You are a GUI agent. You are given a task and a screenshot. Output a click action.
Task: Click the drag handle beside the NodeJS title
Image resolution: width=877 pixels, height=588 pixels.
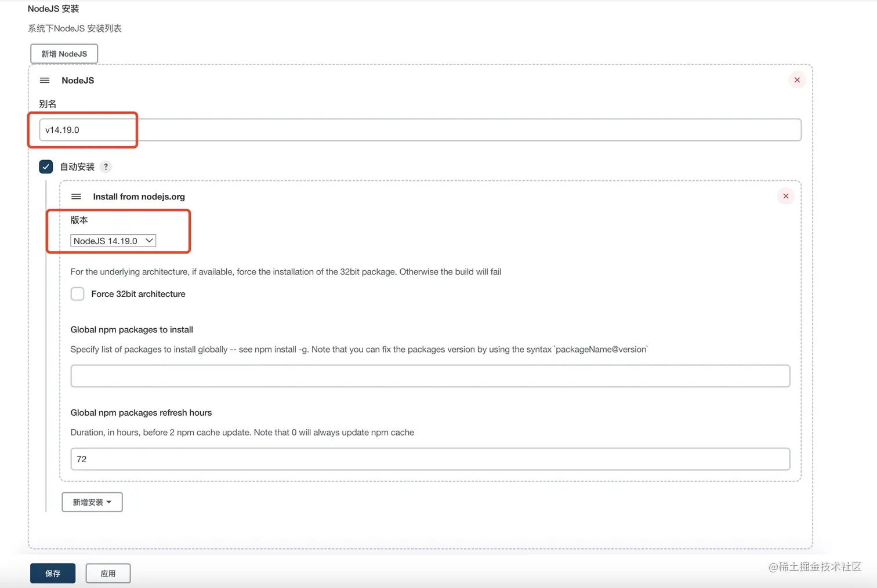point(45,80)
